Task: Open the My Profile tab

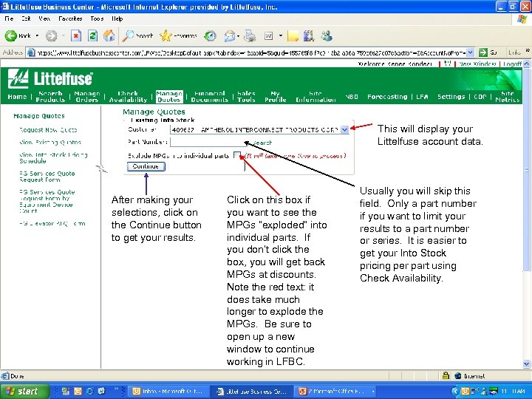Action: click(276, 96)
